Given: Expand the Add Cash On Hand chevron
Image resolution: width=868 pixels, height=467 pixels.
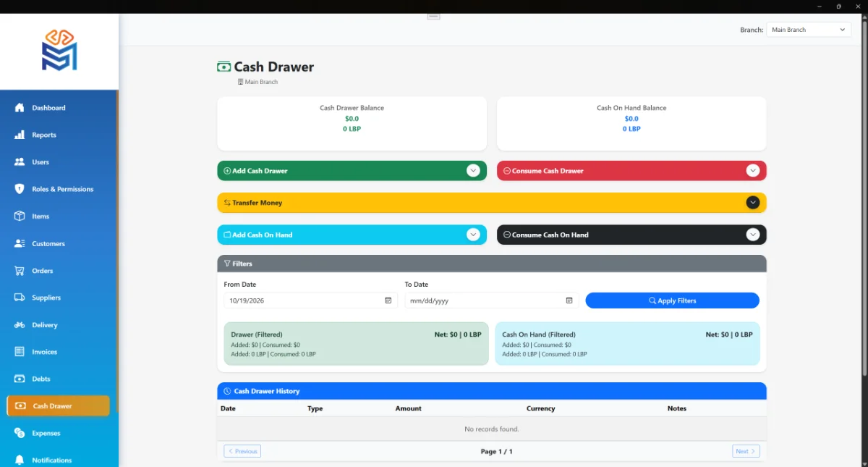Looking at the screenshot, I should pos(473,235).
